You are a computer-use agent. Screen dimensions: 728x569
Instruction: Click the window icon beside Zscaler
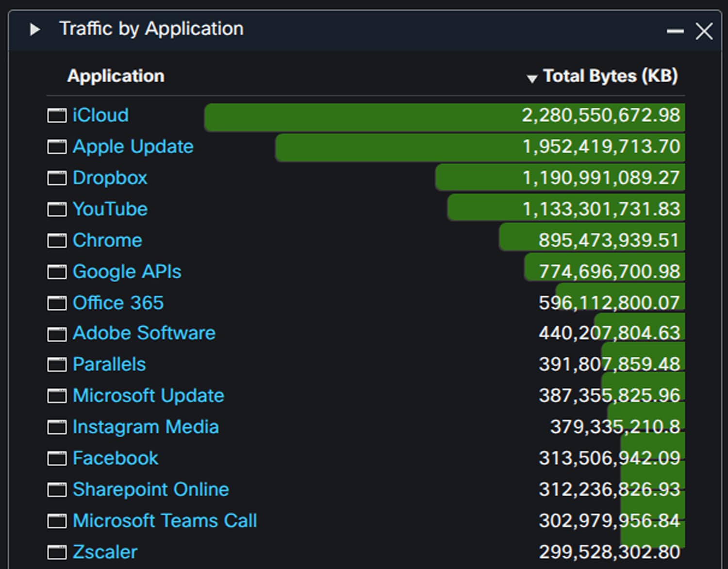(57, 552)
